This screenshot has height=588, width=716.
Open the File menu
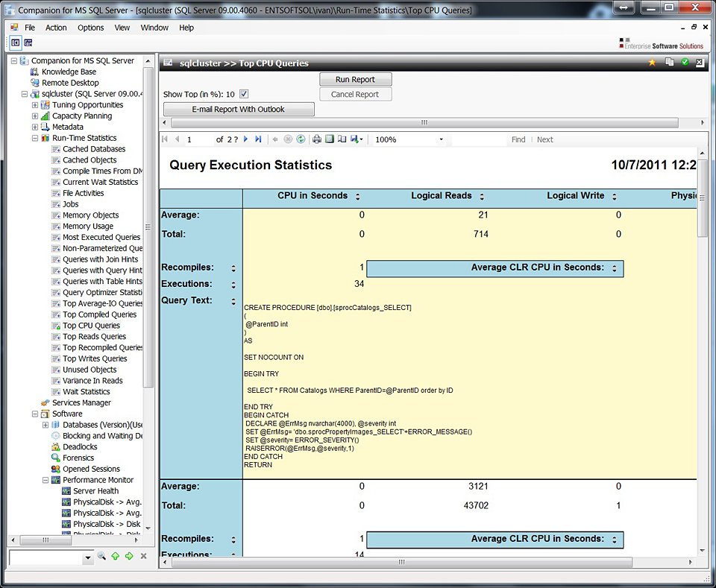coord(30,28)
